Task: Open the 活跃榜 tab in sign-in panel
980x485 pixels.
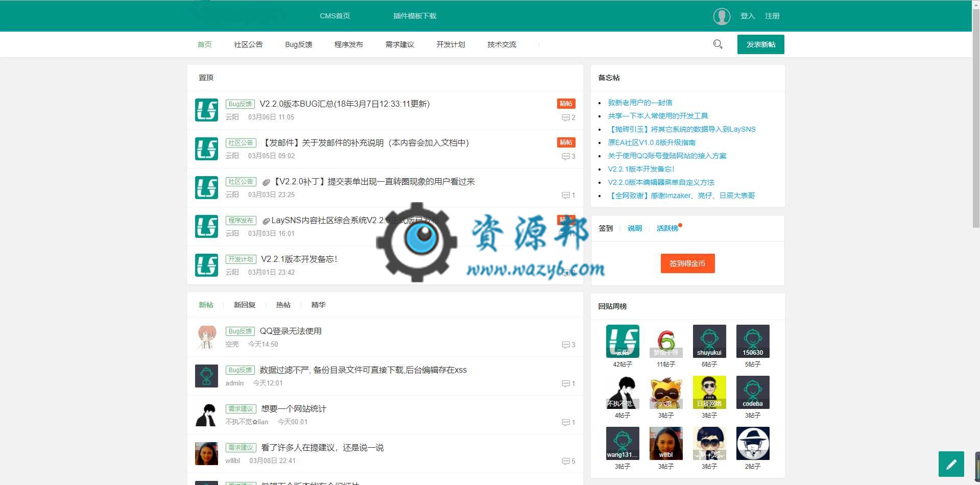Action: click(x=667, y=228)
